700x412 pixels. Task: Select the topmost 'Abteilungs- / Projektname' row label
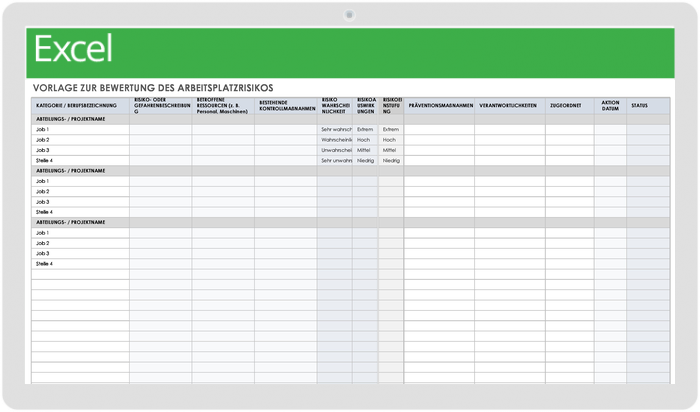[71, 119]
